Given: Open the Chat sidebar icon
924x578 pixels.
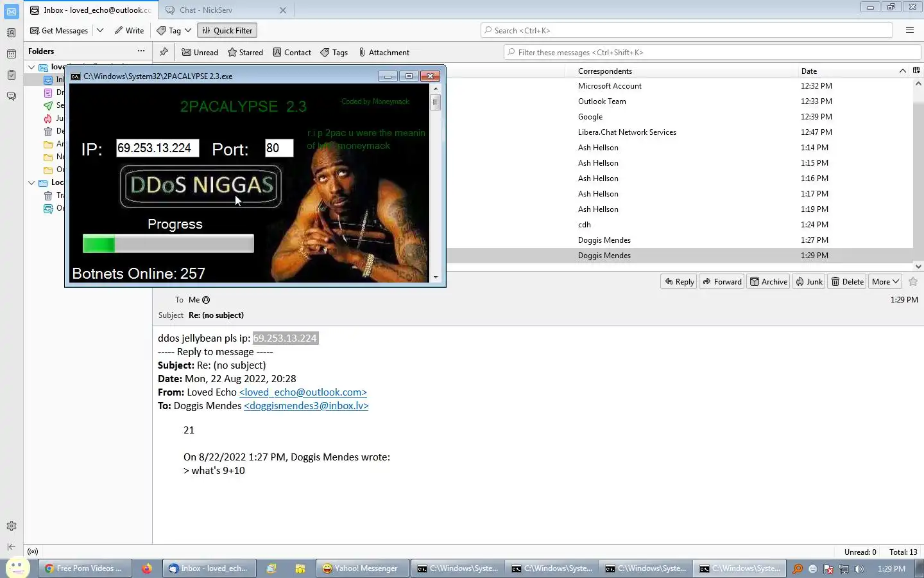Looking at the screenshot, I should point(12,96).
